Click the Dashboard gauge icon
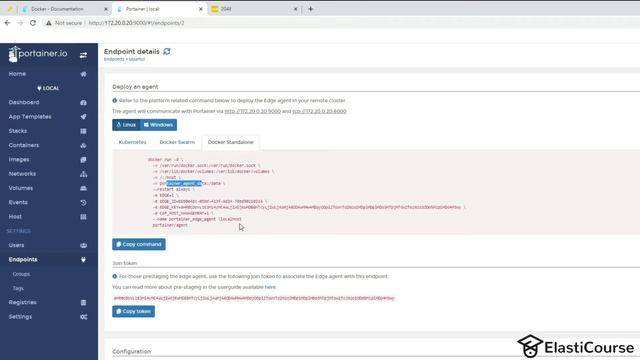Screen dimensions: 640x360 click(x=83, y=102)
